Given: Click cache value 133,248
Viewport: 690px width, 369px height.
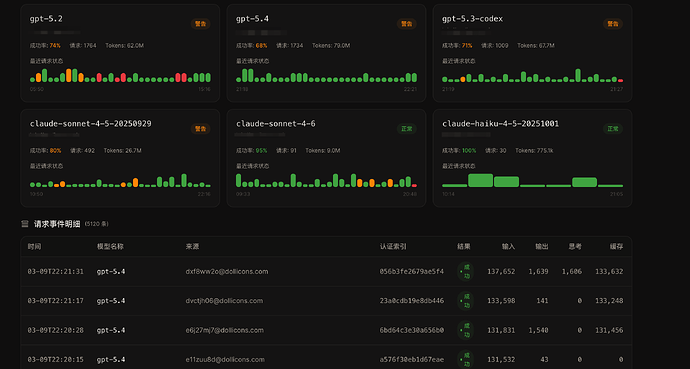Looking at the screenshot, I should coord(609,301).
